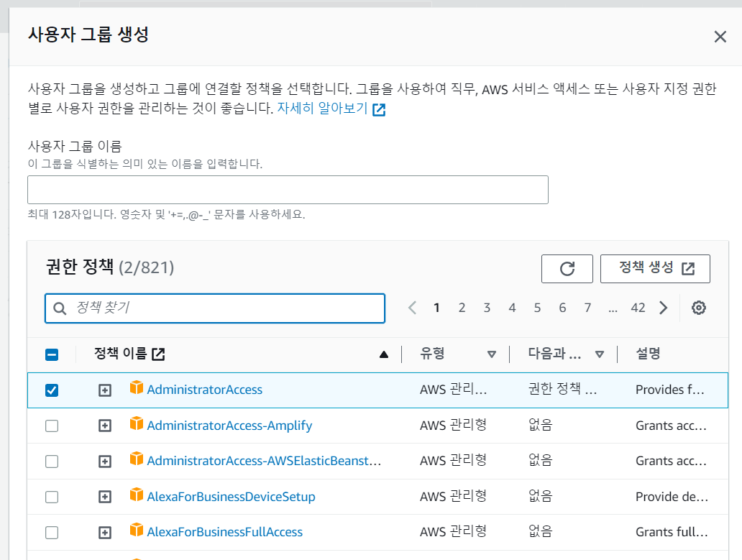Click the pagination ellipsis before page 42
Screen dimensions: 742x560
click(x=613, y=310)
